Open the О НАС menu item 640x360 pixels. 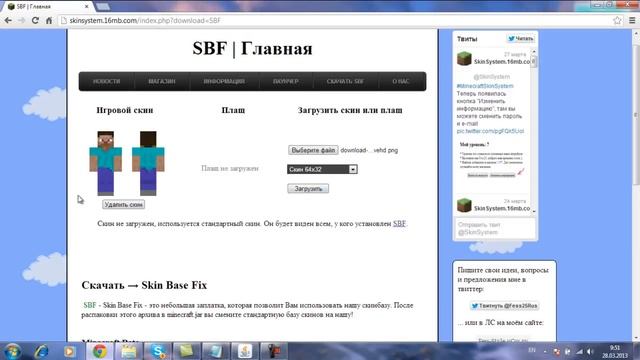401,81
